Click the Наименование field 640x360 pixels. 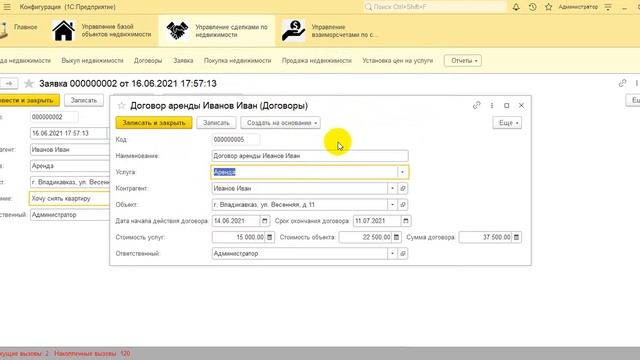pyautogui.click(x=310, y=156)
